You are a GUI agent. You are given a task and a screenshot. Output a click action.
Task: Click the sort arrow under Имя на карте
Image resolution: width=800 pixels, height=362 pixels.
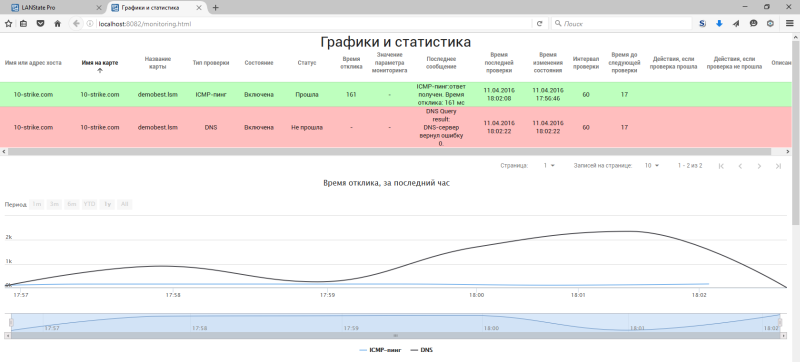click(x=99, y=71)
